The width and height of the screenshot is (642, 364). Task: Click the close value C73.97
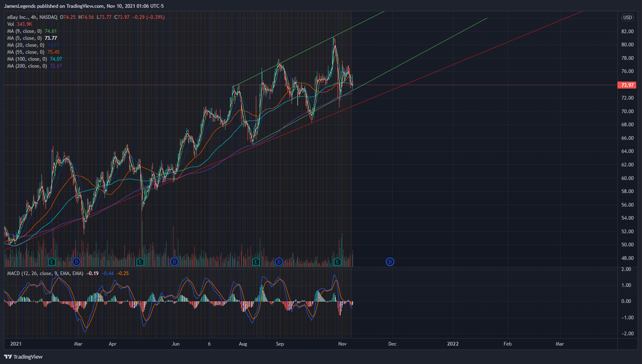[x=122, y=17]
